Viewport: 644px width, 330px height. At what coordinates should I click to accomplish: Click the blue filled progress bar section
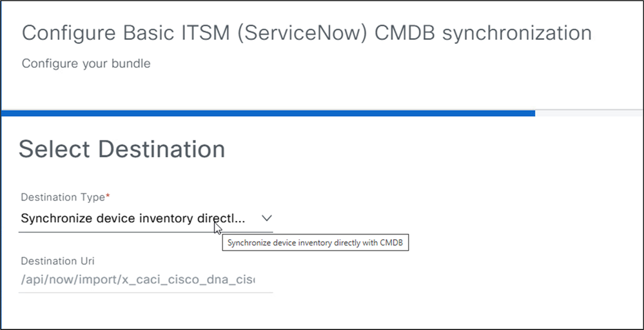tap(268, 113)
